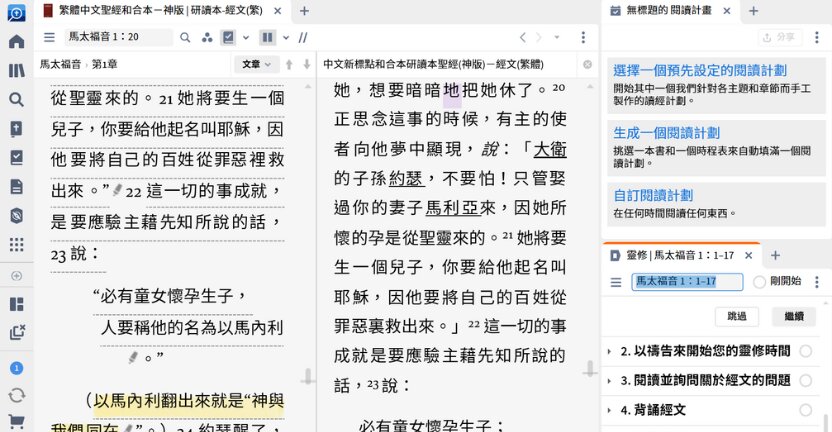Open the Layouts icon in sidebar
Viewport: 832px width, 432px height.
point(16,304)
